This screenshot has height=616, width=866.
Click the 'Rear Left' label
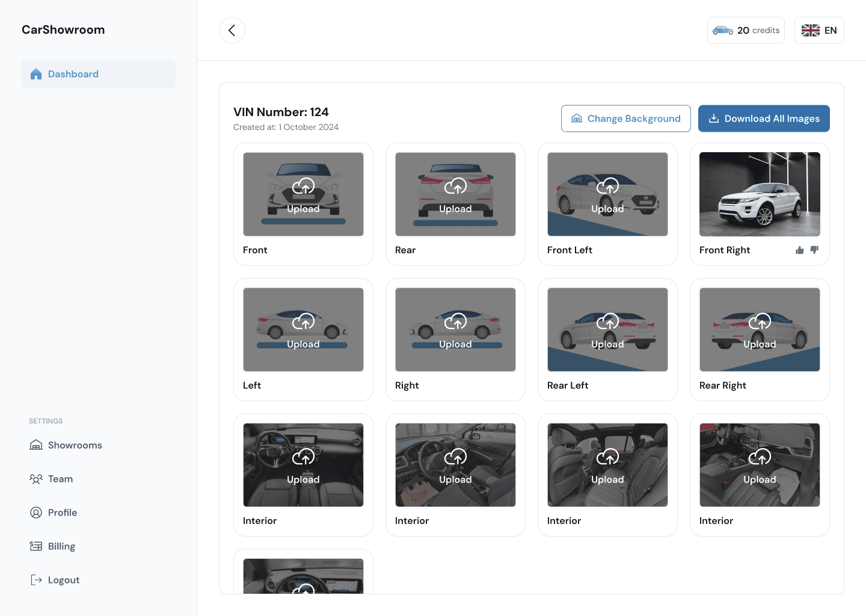tap(568, 386)
